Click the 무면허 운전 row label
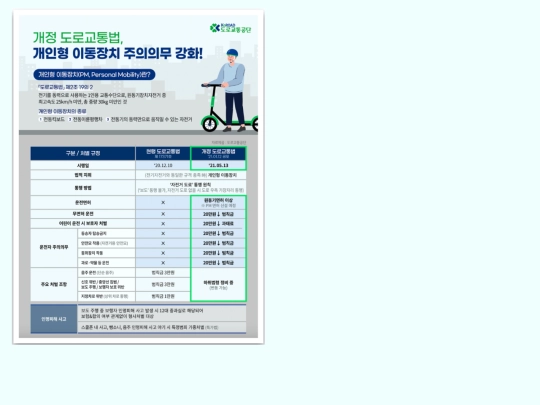The image size is (540, 405). (x=83, y=214)
